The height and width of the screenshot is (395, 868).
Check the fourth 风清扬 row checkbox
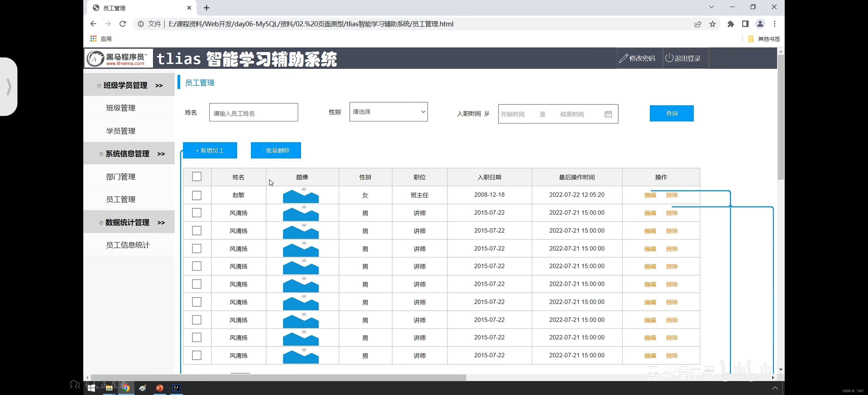point(196,266)
